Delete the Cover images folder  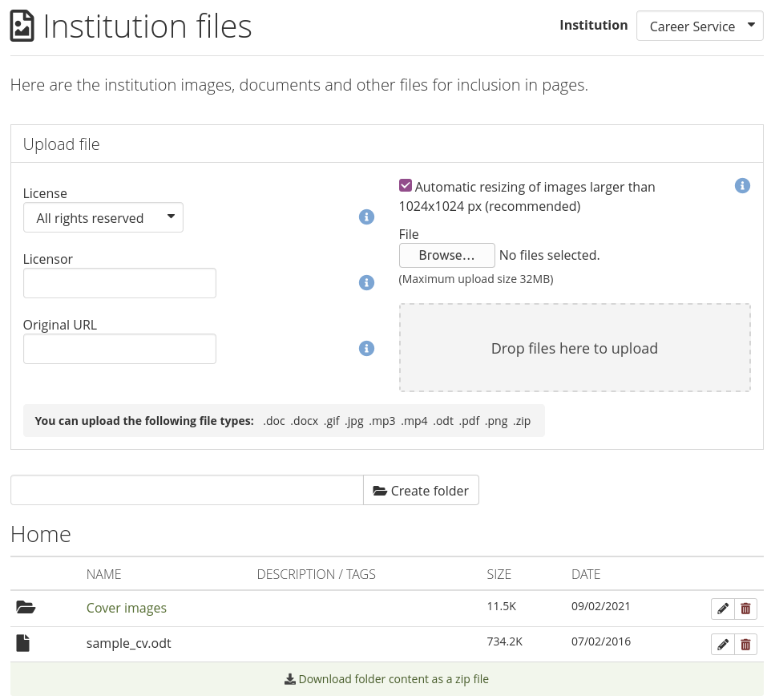coord(745,609)
